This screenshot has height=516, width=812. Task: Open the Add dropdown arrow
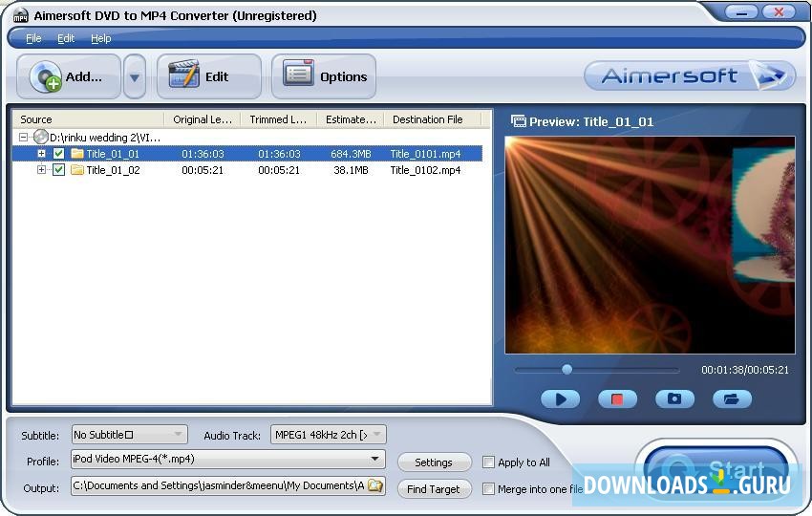[x=135, y=77]
